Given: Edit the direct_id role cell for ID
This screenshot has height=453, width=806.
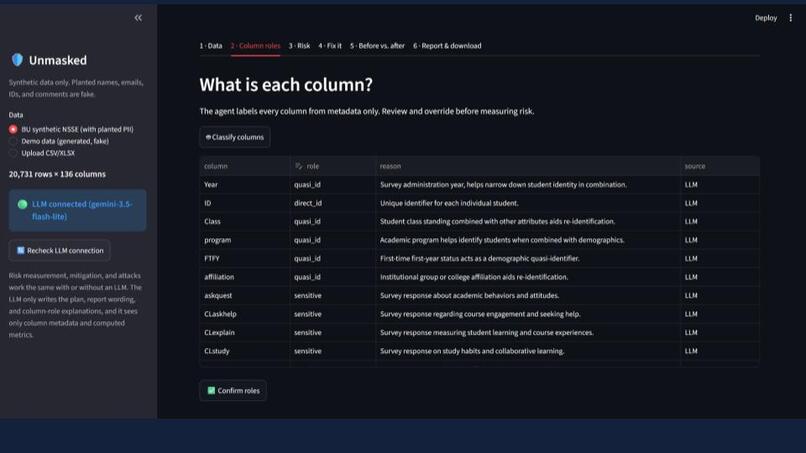Looking at the screenshot, I should (333, 203).
